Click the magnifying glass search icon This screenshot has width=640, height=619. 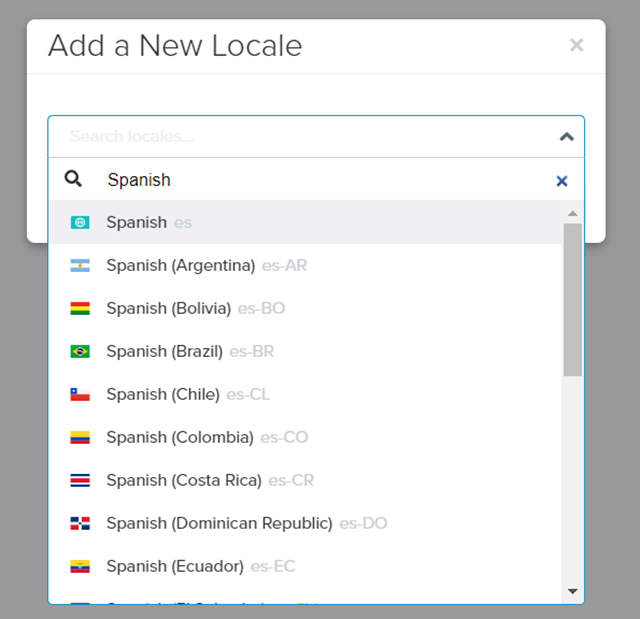73,179
